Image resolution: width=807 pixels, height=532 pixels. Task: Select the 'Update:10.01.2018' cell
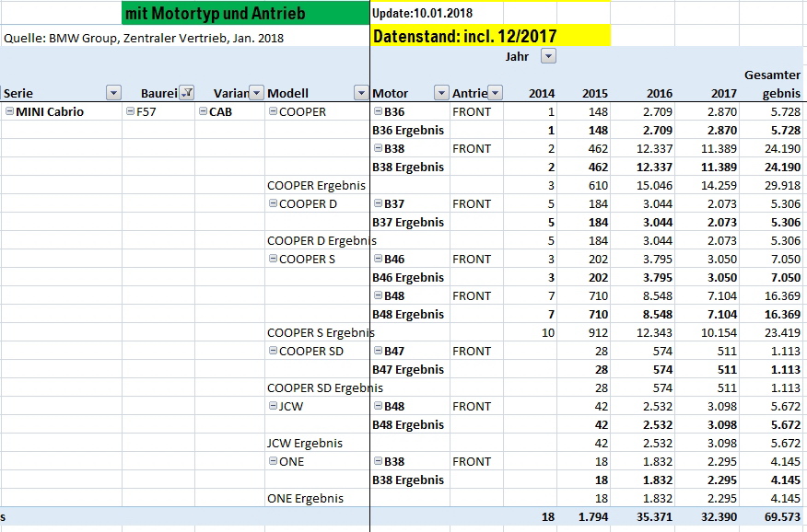point(422,14)
